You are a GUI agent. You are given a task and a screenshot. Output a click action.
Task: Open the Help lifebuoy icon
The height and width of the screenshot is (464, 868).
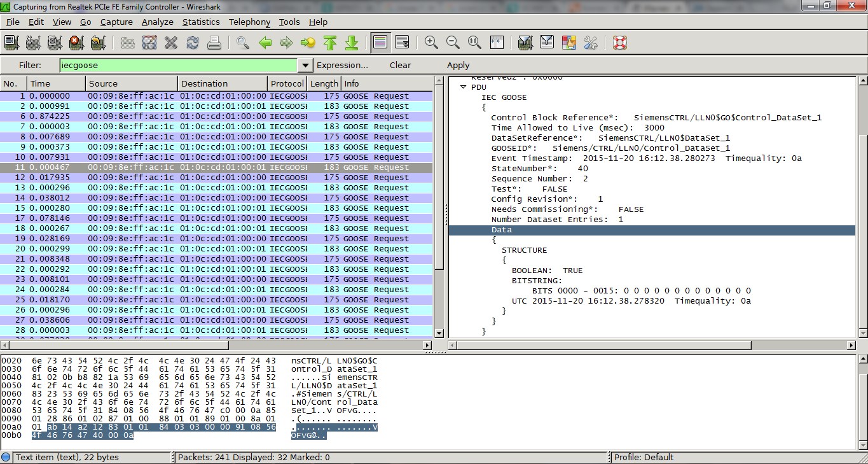pos(619,43)
